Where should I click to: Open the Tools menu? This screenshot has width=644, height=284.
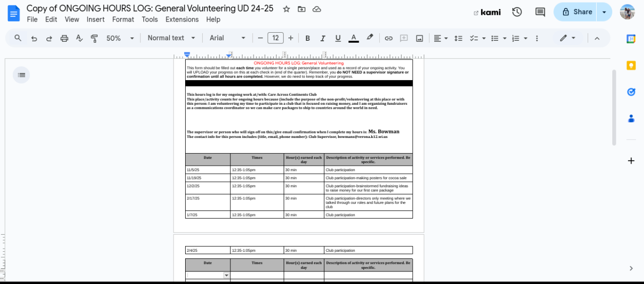click(150, 20)
